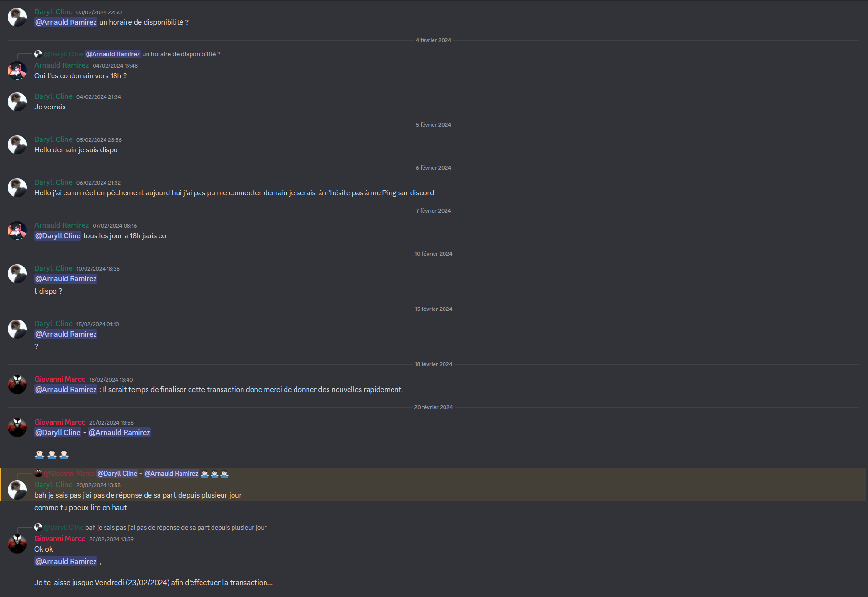Image resolution: width=868 pixels, height=597 pixels.
Task: Click the timestamp 15/02/2024 01:10
Action: tap(98, 324)
